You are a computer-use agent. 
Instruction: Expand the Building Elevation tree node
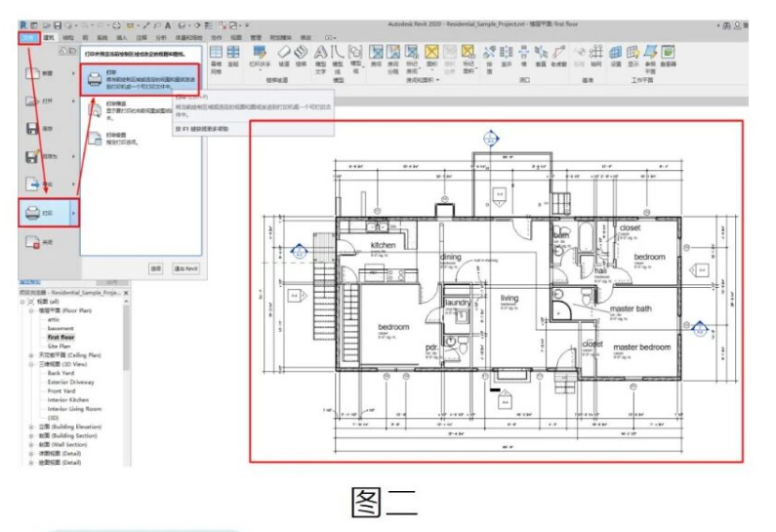[31, 427]
